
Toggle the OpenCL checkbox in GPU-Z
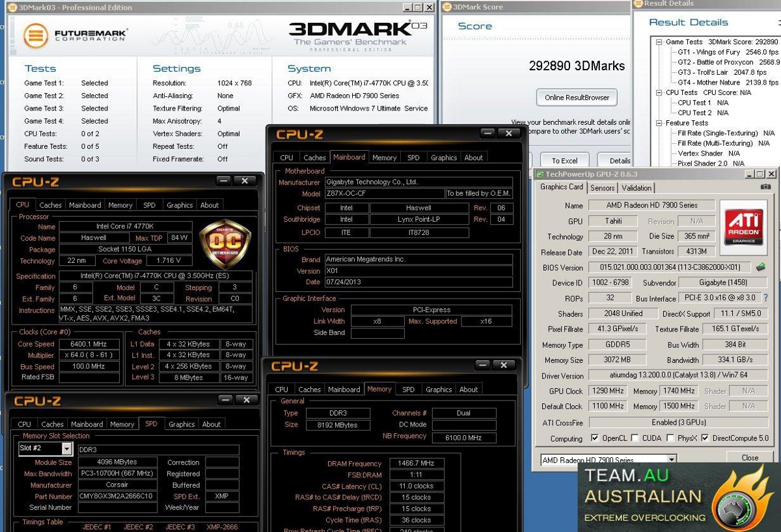(594, 438)
